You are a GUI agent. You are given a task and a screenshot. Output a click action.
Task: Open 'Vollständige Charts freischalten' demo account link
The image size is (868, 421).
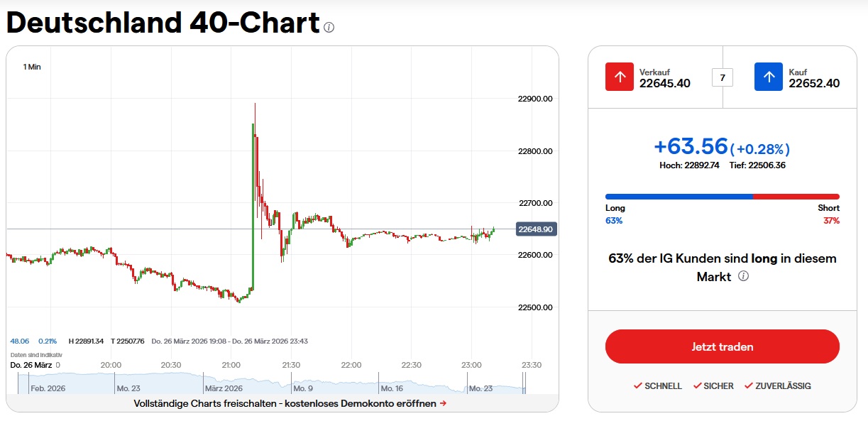coord(285,403)
